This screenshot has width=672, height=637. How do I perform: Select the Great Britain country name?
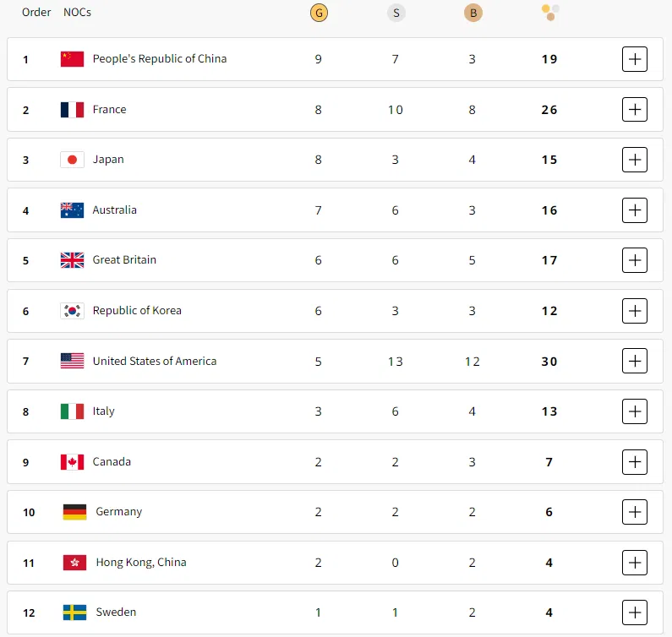pyautogui.click(x=124, y=260)
